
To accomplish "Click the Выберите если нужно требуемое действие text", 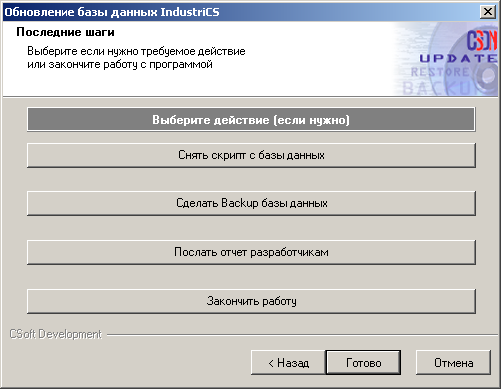I will (136, 51).
